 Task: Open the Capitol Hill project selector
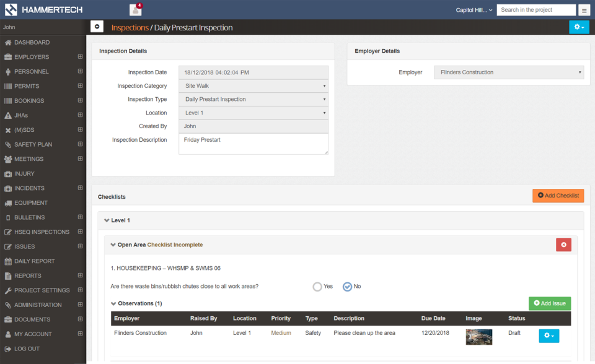coord(474,11)
